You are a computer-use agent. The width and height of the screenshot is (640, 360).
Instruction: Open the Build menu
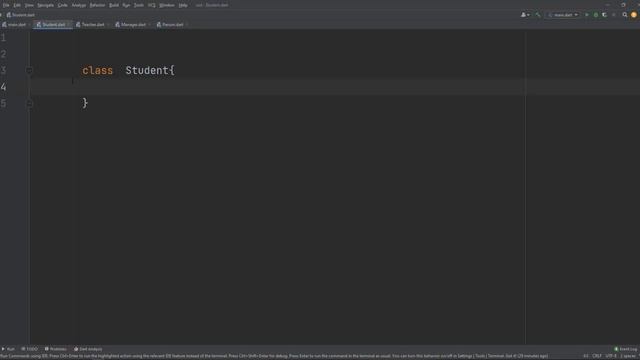[114, 5]
